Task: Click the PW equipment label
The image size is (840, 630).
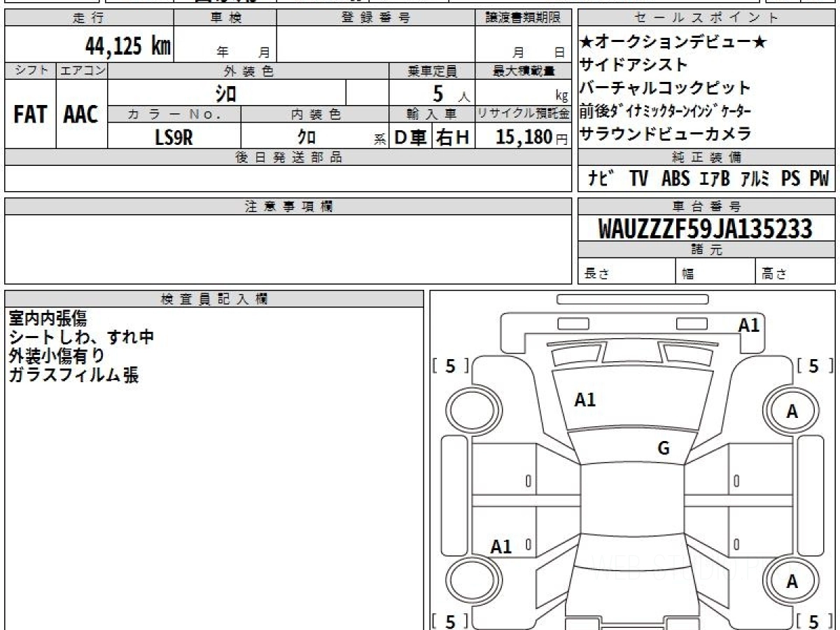Action: coord(819,178)
